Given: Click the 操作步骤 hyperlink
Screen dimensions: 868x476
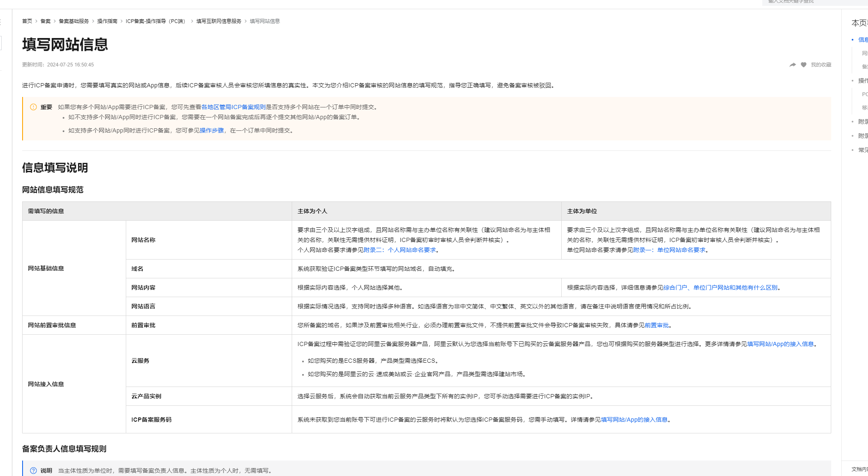Looking at the screenshot, I should tap(211, 130).
